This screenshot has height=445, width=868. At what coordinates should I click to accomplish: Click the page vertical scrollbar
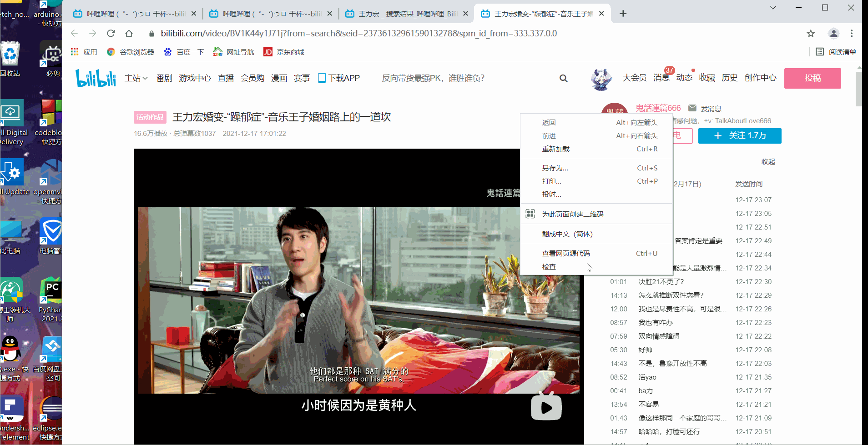pos(859,88)
